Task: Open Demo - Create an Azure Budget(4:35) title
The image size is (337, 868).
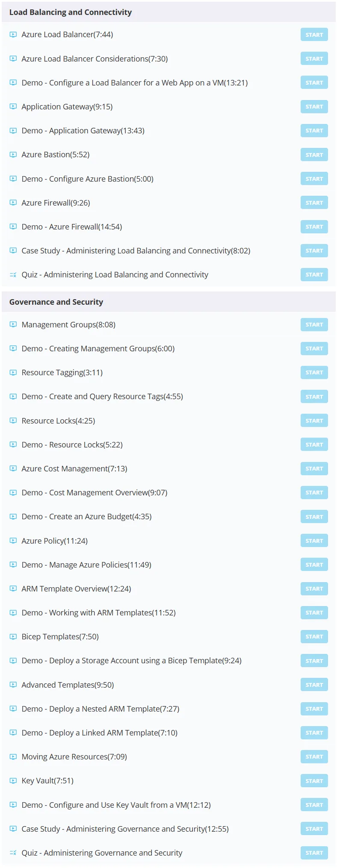Action: [x=87, y=517]
